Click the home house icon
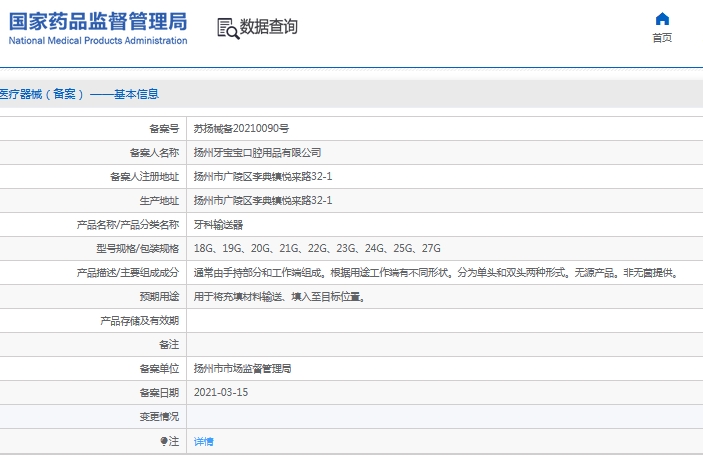 (x=662, y=19)
